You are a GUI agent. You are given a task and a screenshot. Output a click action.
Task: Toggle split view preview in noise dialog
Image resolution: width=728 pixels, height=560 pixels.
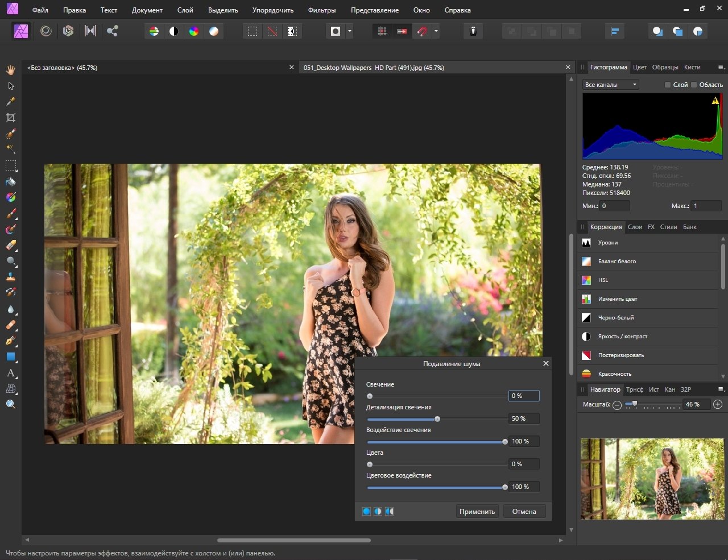point(378,512)
